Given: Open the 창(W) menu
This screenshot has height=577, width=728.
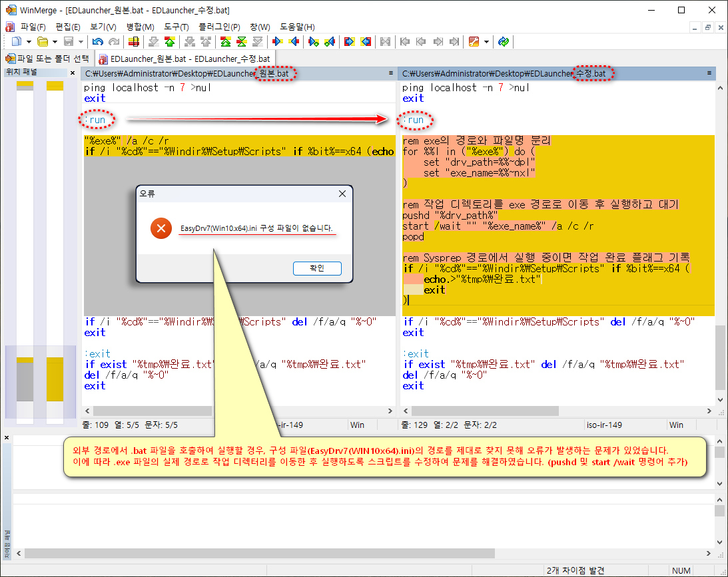Looking at the screenshot, I should 260,27.
